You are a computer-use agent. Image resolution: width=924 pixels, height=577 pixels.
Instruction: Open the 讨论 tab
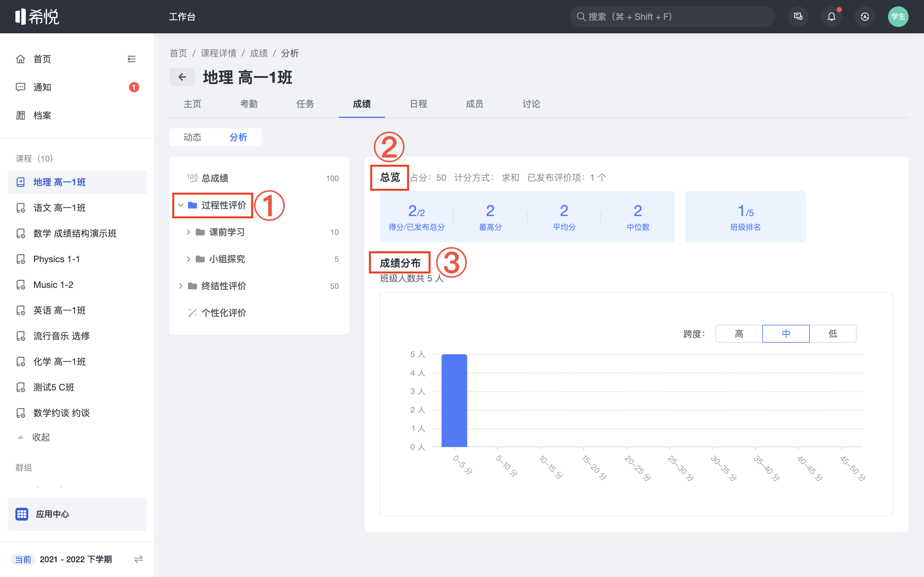coord(531,104)
